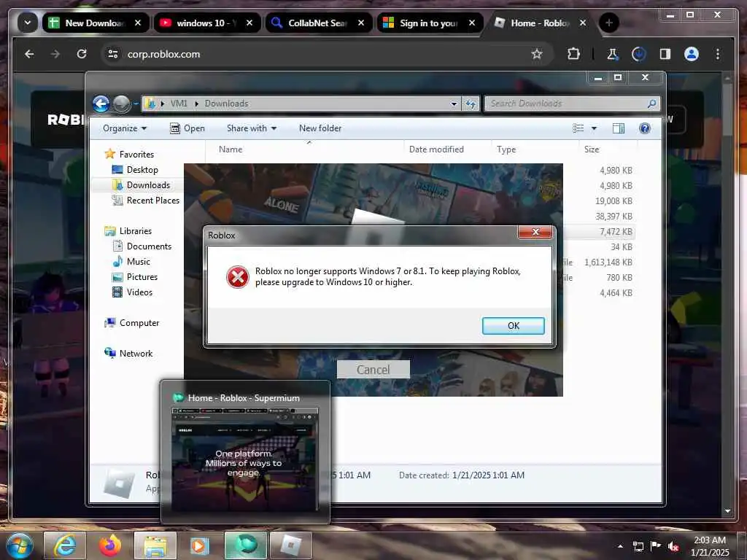Click the Home - Roblox - Supermium preview thumbnail

point(245,459)
